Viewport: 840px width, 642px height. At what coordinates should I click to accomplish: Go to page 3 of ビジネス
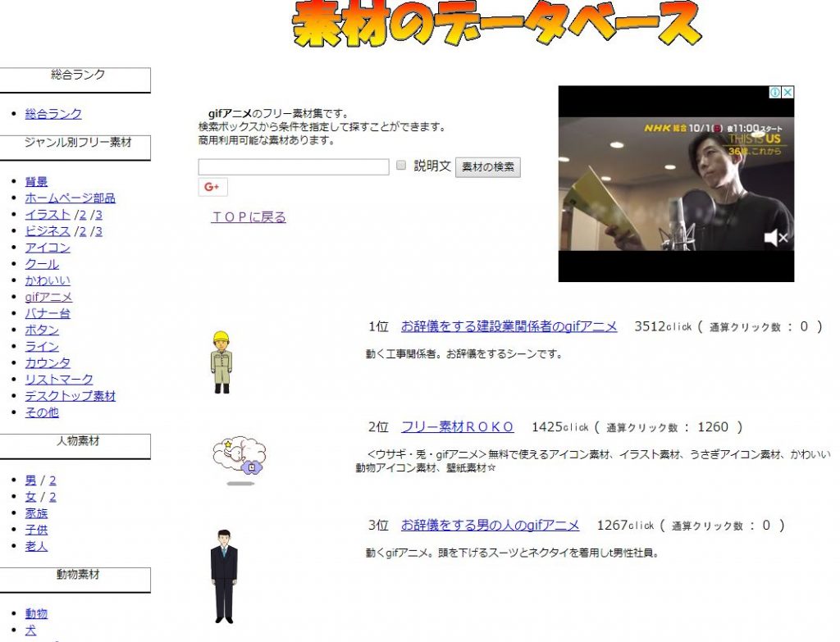(x=98, y=232)
